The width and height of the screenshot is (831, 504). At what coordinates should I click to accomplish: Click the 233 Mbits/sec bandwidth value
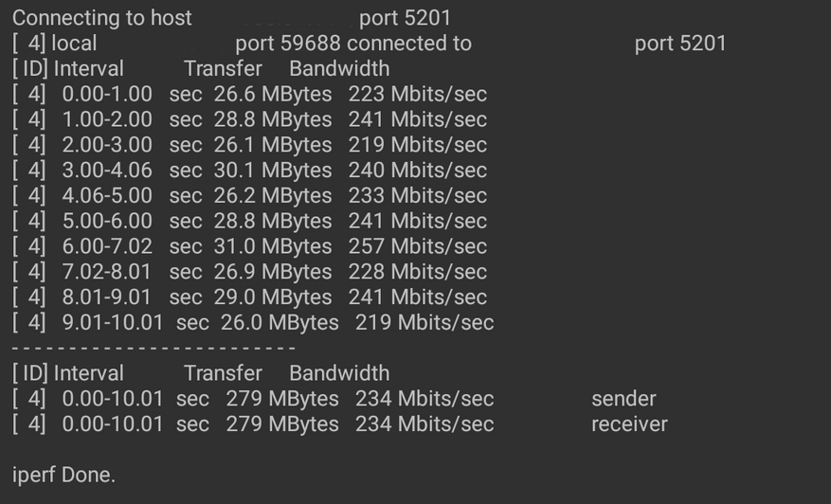point(417,196)
